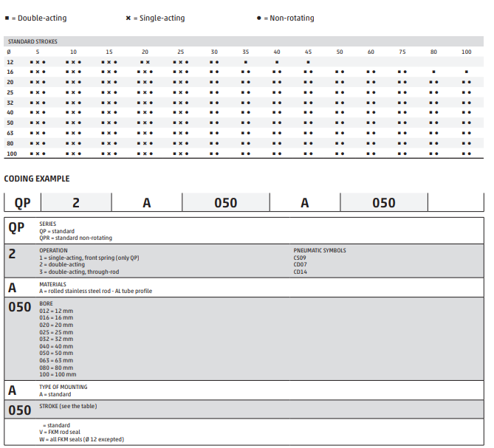Click the '3 = double-acting, through-rod' option
Screen dimensions: 494x448
(x=80, y=271)
